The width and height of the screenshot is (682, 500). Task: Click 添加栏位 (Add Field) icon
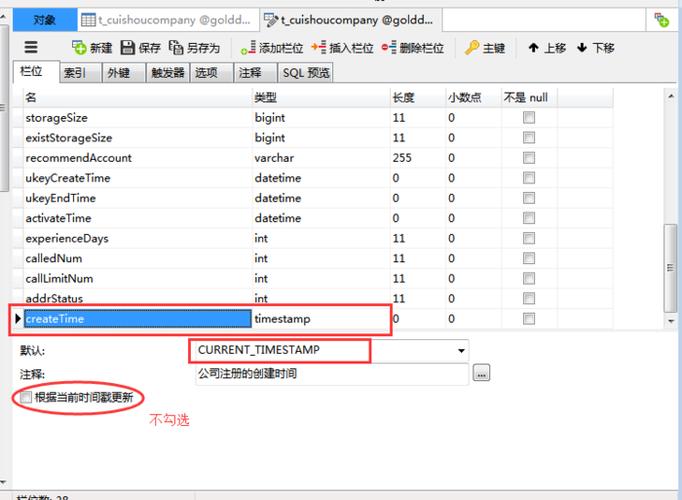click(x=248, y=48)
